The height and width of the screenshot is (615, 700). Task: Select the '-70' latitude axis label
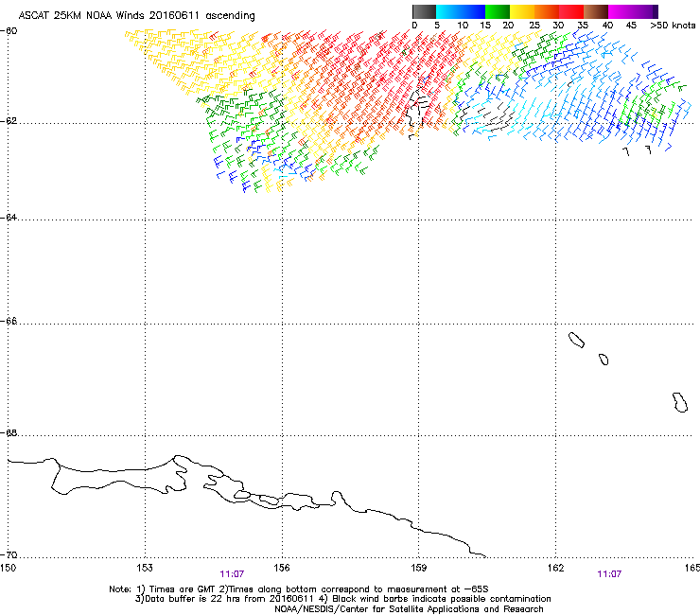point(9,555)
